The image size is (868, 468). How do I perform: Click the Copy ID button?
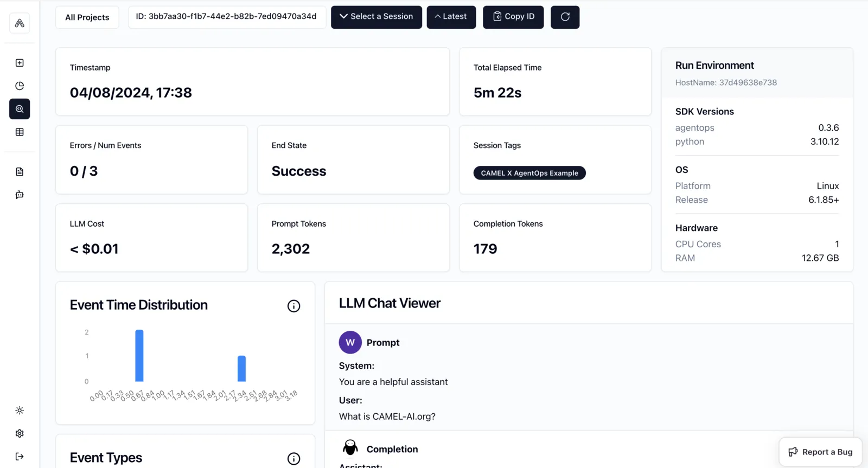coord(513,17)
